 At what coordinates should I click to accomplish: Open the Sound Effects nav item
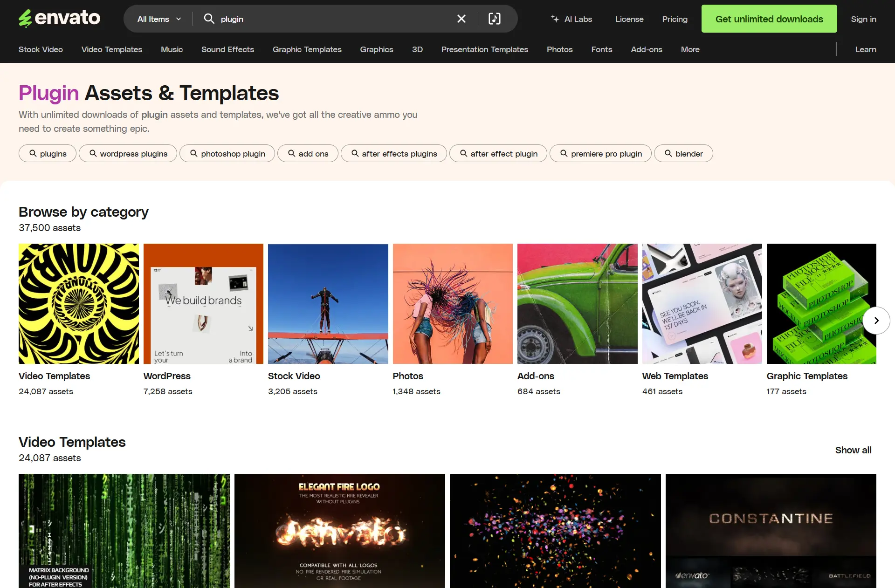tap(227, 49)
